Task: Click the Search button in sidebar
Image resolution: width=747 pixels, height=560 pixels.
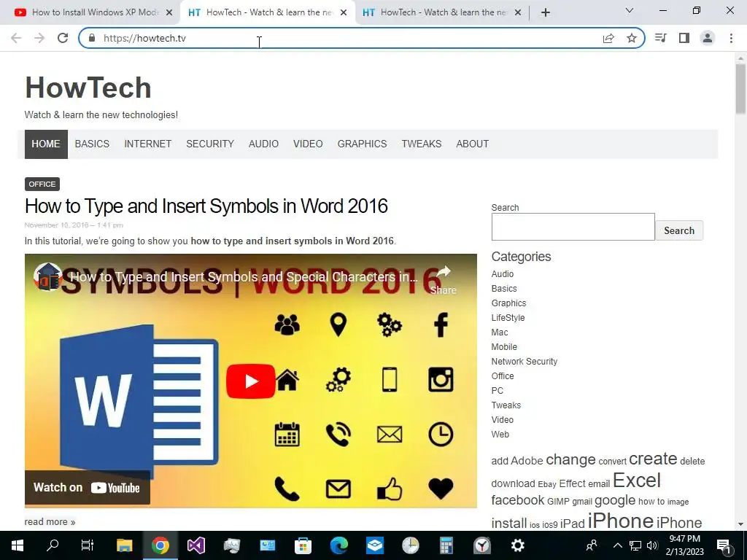Action: click(679, 230)
